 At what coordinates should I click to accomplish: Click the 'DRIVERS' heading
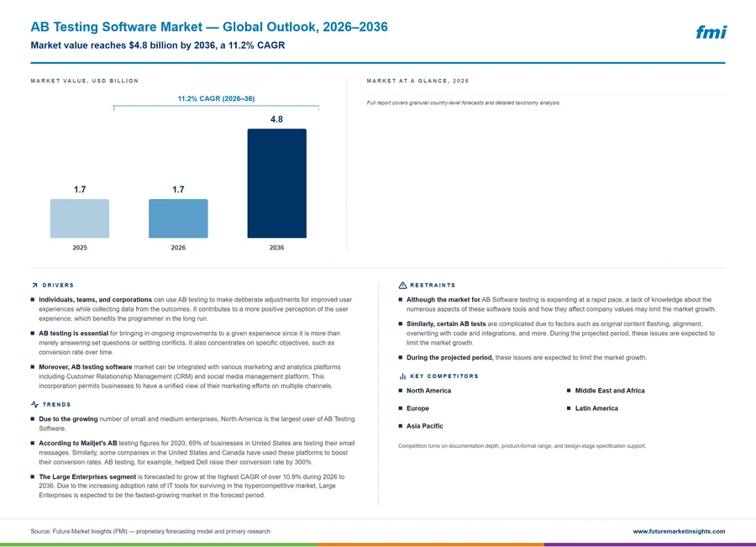(58, 285)
